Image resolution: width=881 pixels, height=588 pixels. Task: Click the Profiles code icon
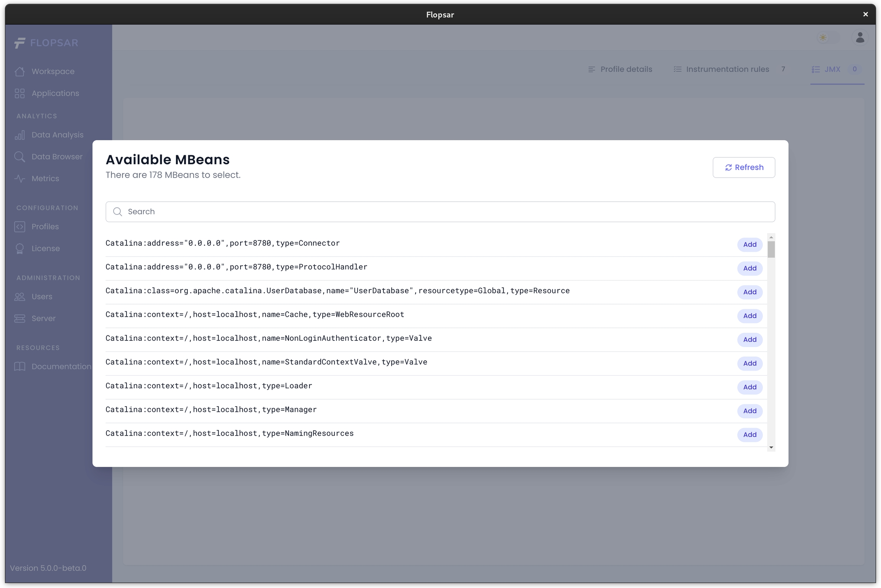20,227
